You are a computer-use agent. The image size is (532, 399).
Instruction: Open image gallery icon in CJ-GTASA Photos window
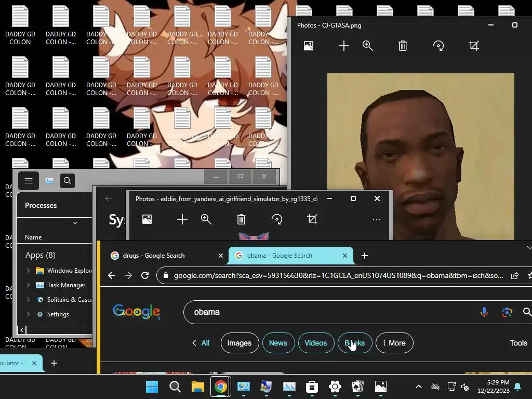(x=309, y=46)
